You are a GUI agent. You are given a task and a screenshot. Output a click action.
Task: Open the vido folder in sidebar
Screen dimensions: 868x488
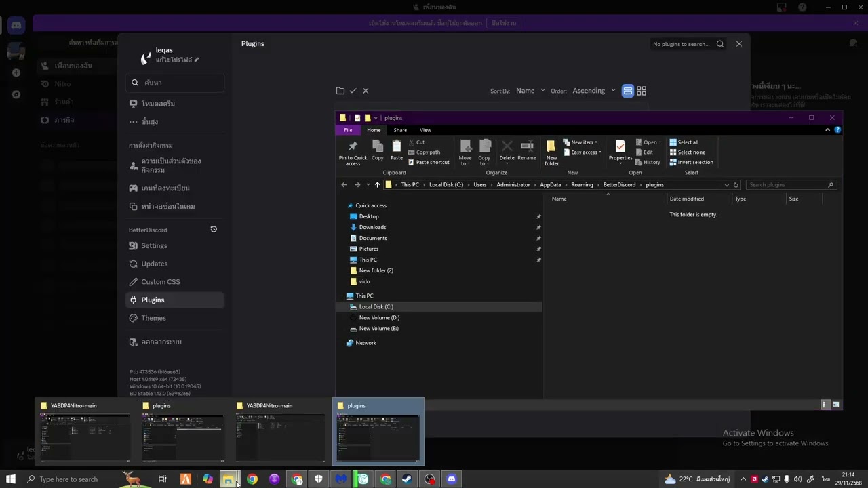(x=364, y=281)
